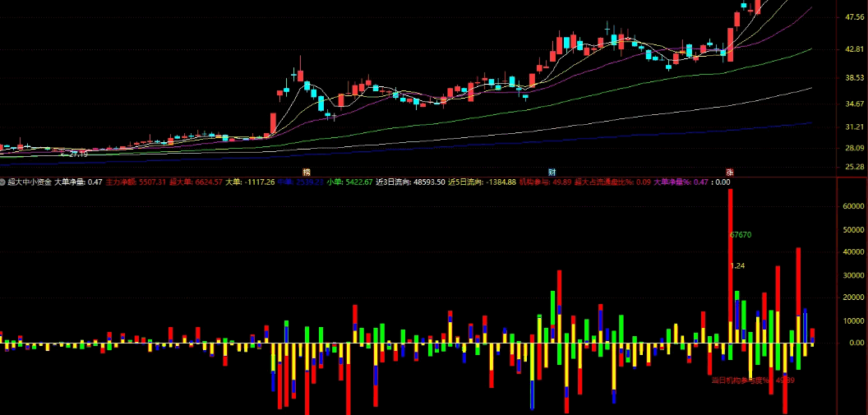Click the 当日机构参与度% label
This screenshot has height=415, width=868.
[740, 380]
